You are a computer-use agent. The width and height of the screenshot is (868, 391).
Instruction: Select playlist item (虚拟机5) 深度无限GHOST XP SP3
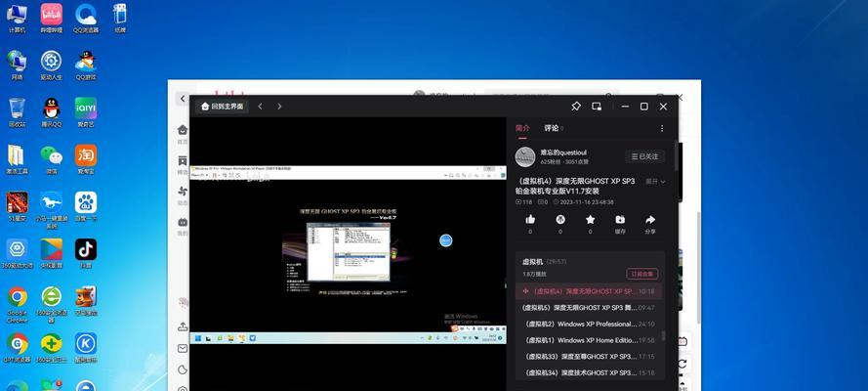click(x=589, y=307)
